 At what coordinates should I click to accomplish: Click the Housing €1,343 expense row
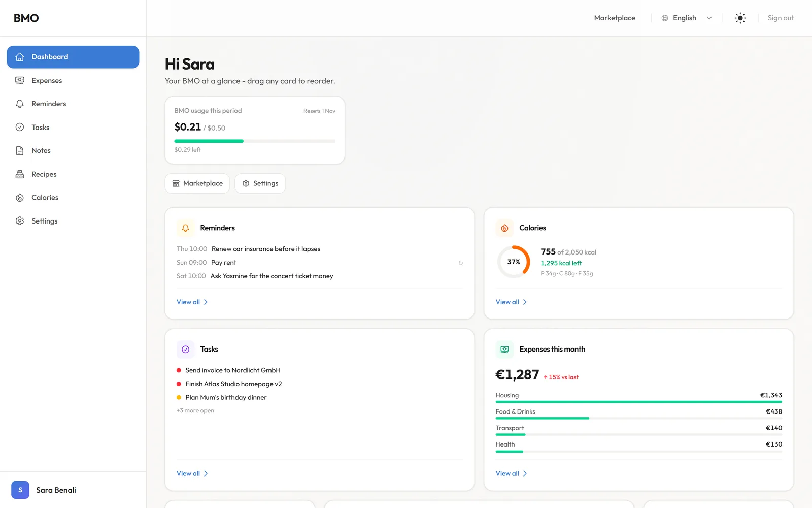[x=638, y=397]
